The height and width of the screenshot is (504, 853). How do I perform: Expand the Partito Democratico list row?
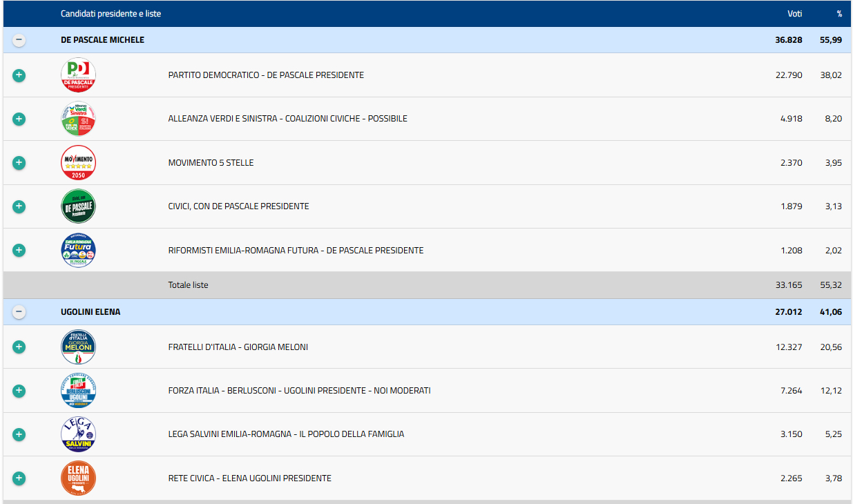[x=19, y=75]
